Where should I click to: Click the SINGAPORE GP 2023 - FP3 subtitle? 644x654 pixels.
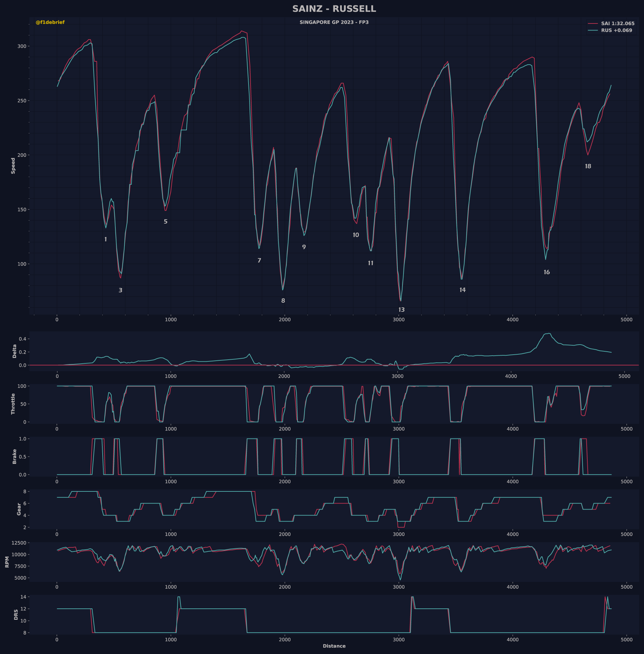pyautogui.click(x=334, y=22)
